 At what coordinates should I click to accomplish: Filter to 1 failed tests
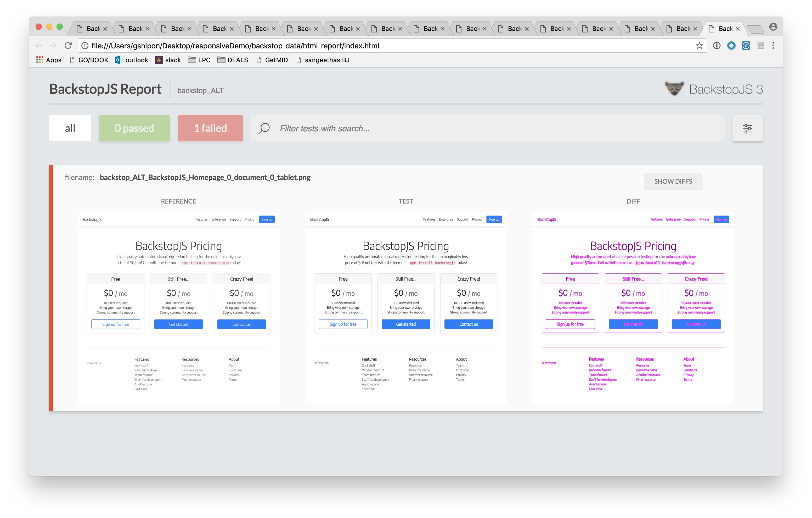[210, 128]
